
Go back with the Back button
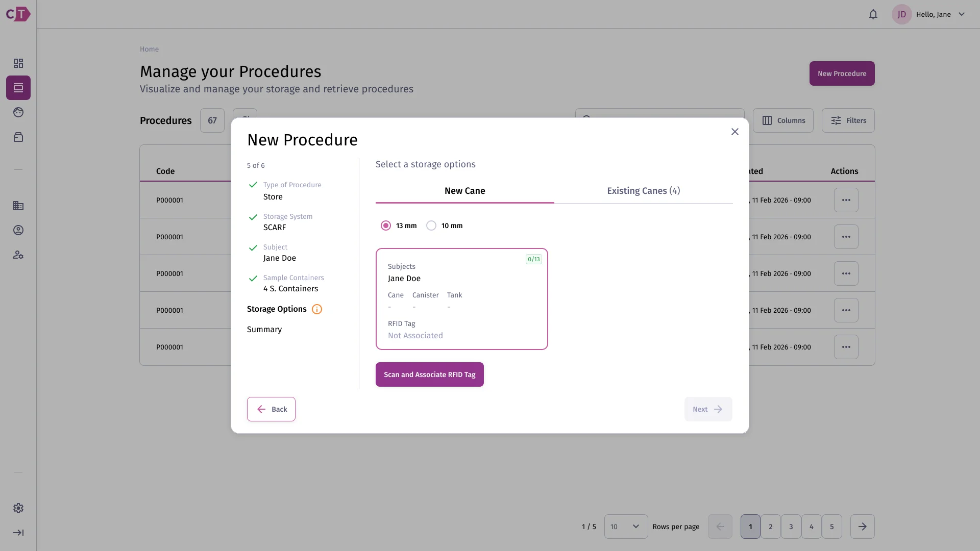tap(271, 409)
